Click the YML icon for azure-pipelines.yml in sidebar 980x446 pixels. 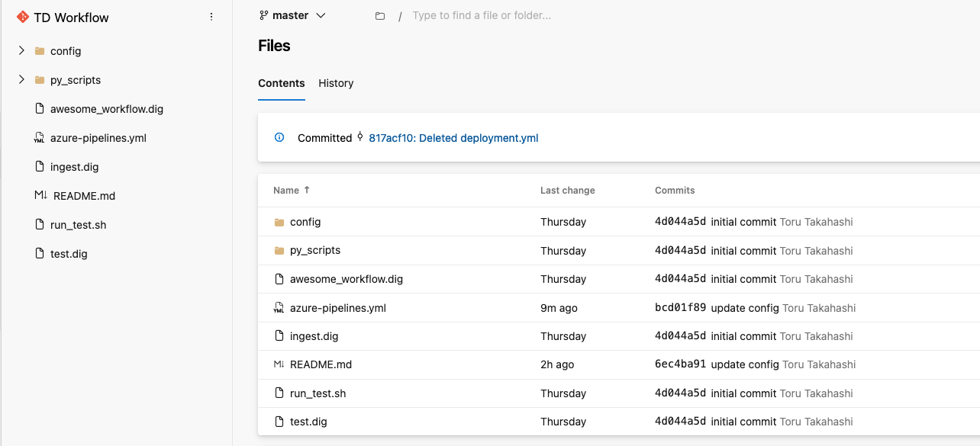[40, 138]
